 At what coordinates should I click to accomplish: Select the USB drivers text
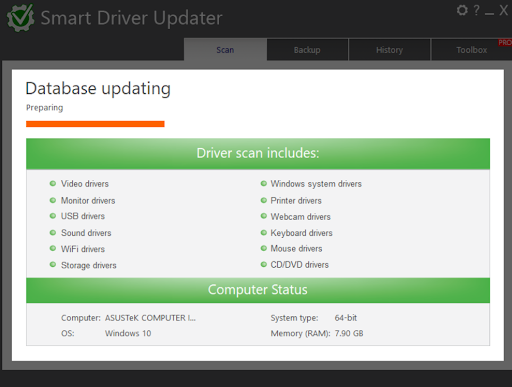[x=83, y=216]
